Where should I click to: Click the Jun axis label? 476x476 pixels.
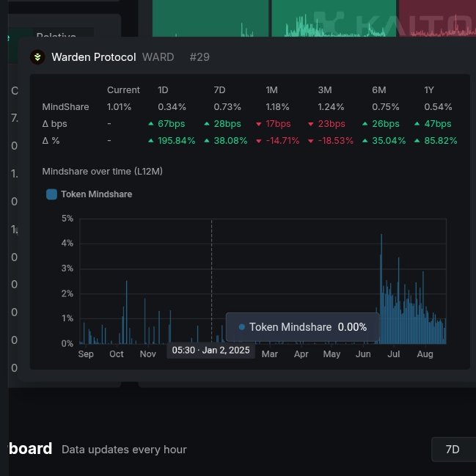[x=363, y=354]
